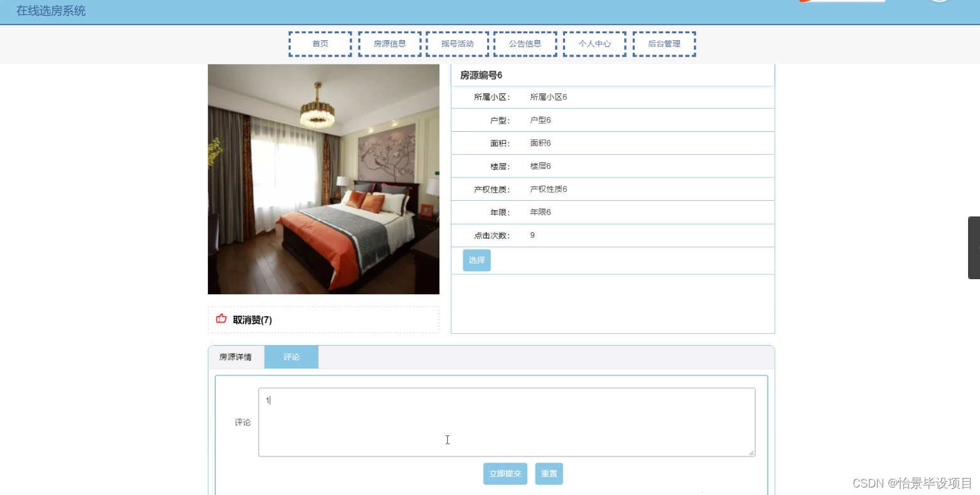Submit the comment with 立即提交
Image resolution: width=980 pixels, height=495 pixels.
click(x=505, y=474)
